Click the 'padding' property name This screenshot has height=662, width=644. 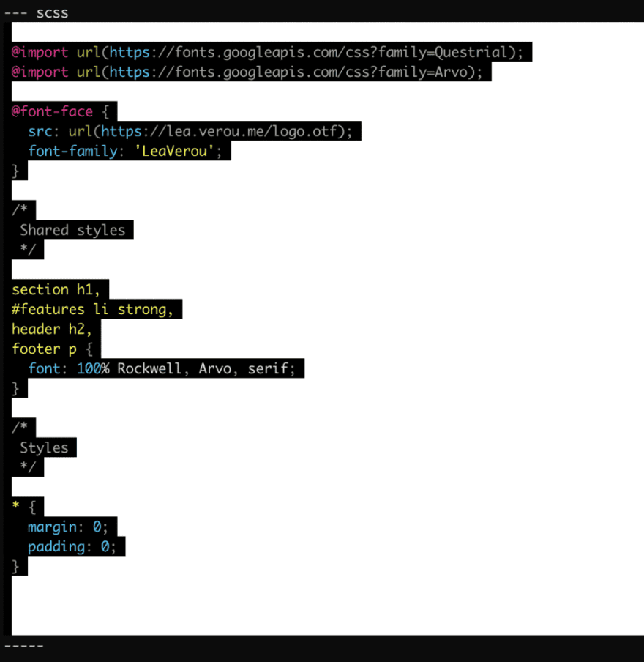click(x=56, y=547)
